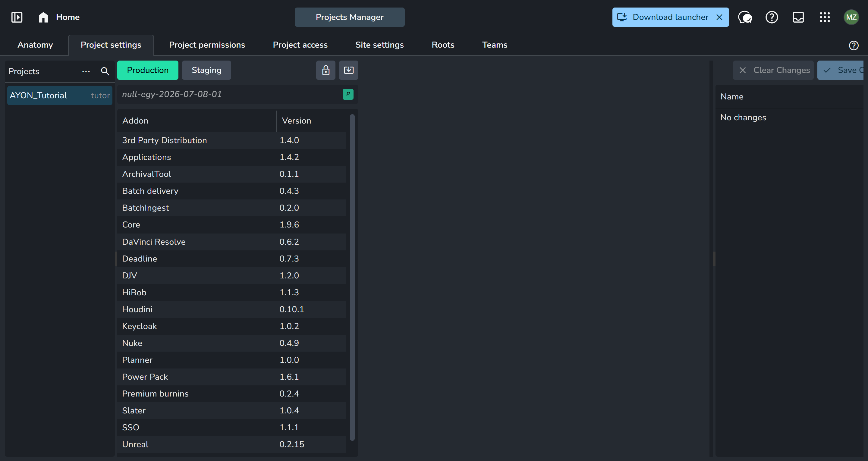Click the Home house icon
This screenshot has width=868, height=461.
coord(43,17)
